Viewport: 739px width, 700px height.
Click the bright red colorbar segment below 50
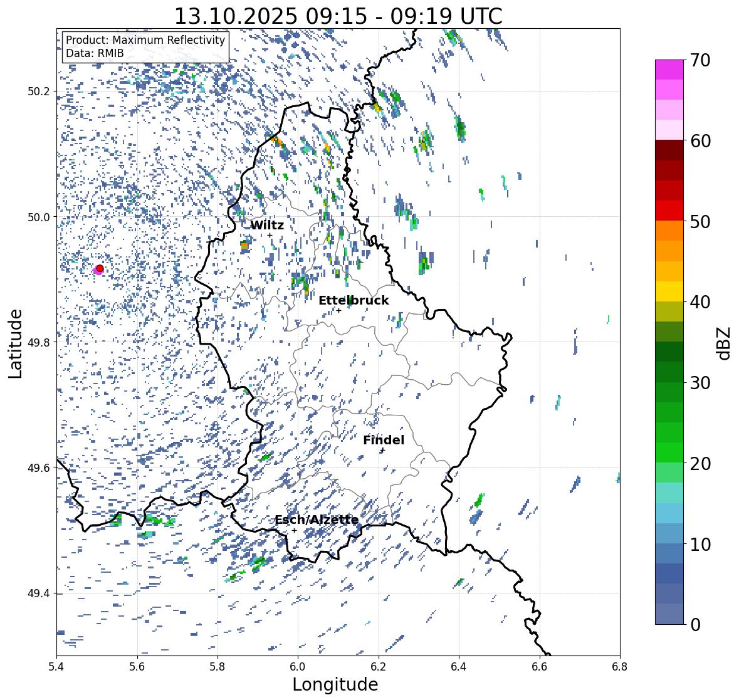(x=669, y=211)
